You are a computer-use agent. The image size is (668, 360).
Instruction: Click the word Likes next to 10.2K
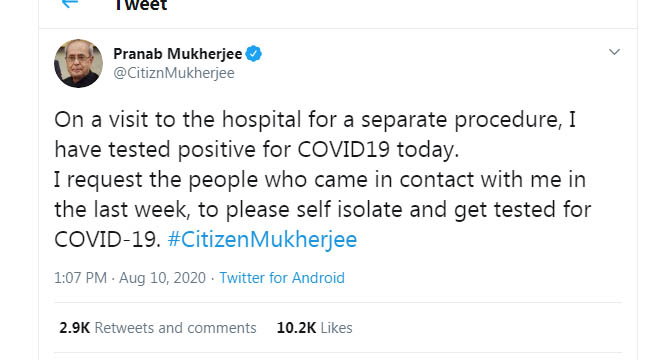click(x=337, y=328)
